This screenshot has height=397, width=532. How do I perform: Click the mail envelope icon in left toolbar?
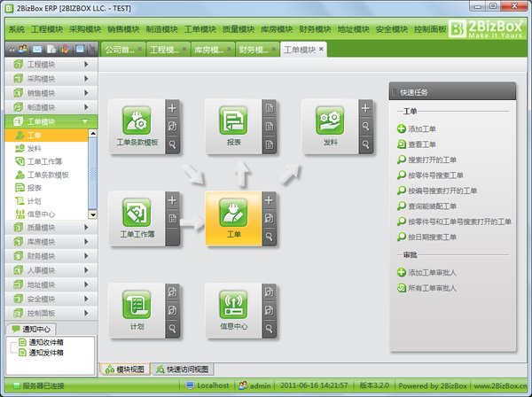[x=37, y=50]
